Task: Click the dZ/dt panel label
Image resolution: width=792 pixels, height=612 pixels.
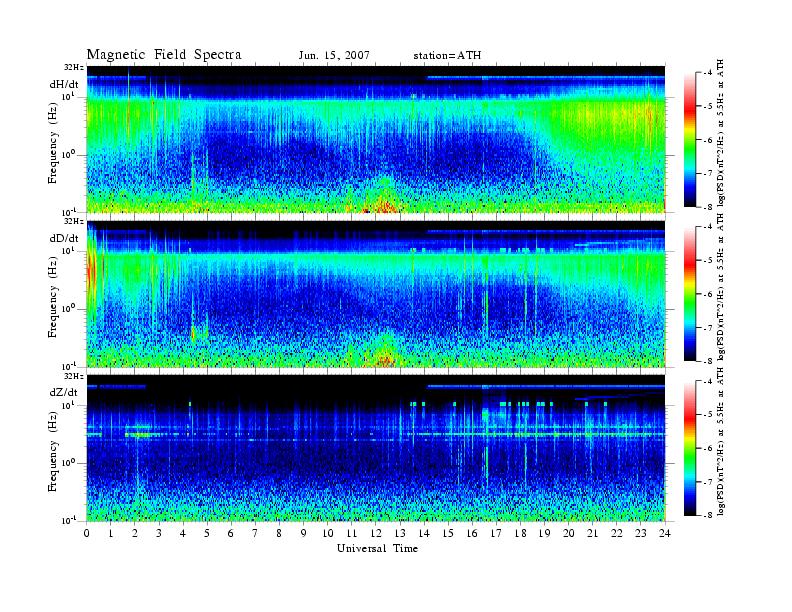Action: [64, 392]
